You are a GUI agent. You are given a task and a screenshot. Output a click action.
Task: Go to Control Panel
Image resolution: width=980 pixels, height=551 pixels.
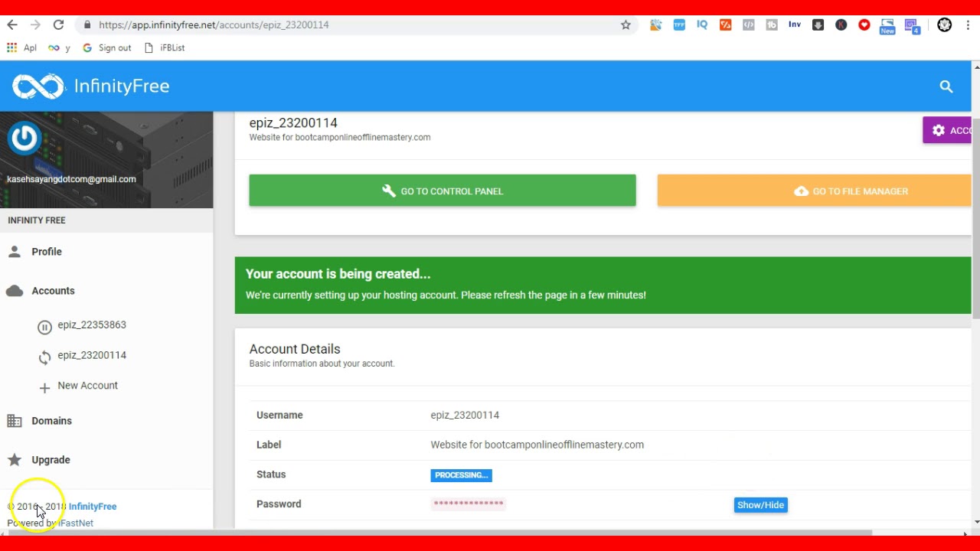tap(443, 191)
